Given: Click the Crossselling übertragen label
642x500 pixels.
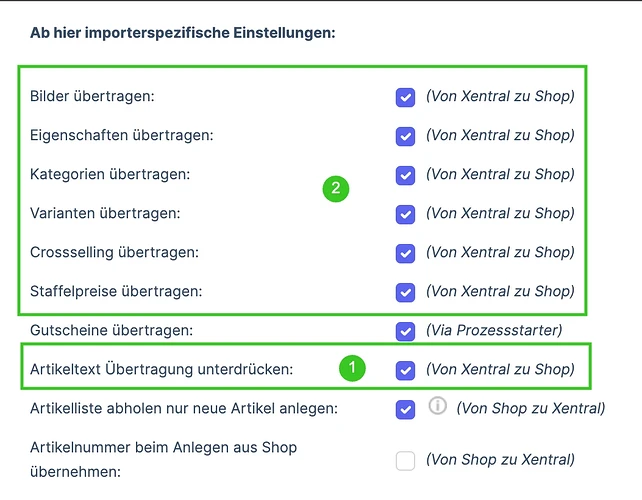Looking at the screenshot, I should tap(114, 252).
